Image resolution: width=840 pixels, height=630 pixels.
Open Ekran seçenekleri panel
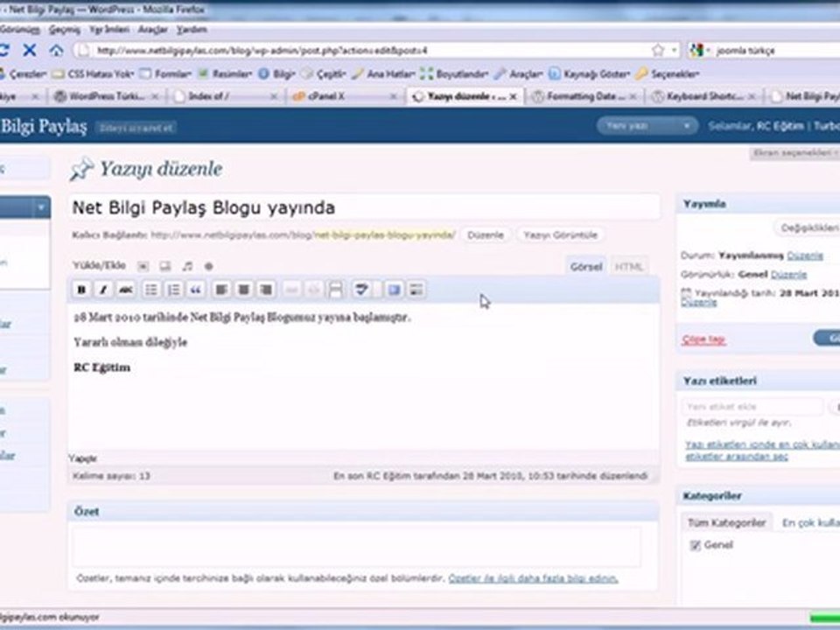pyautogui.click(x=795, y=153)
